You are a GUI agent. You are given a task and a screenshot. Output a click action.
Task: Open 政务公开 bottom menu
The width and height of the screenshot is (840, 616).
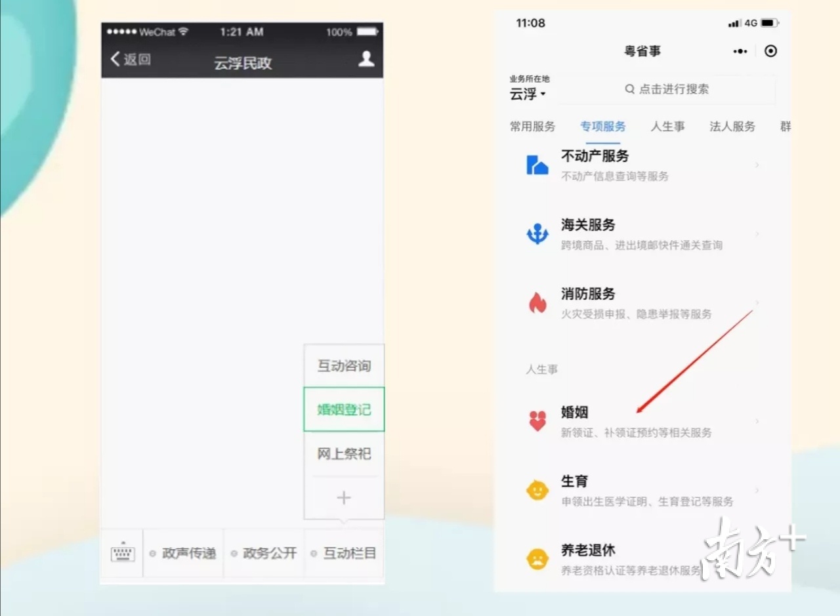(264, 554)
